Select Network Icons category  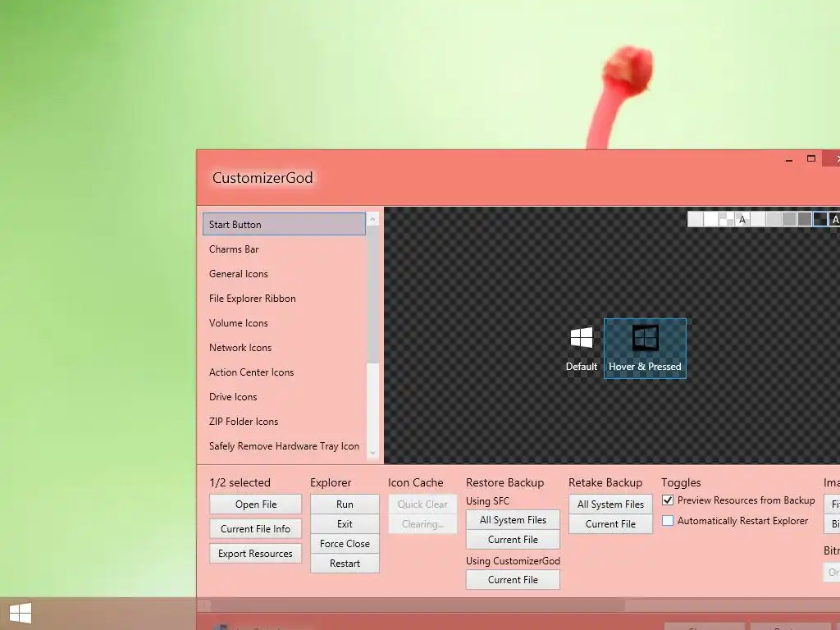(284, 348)
